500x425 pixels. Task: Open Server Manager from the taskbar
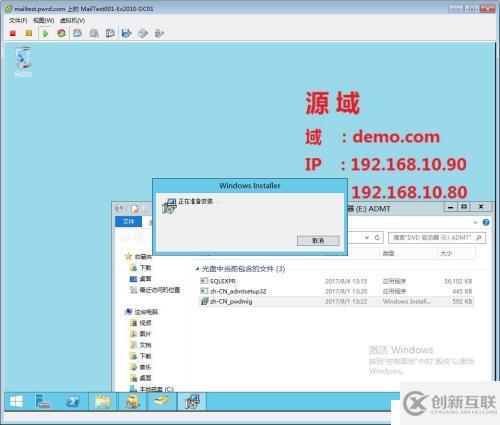click(43, 402)
